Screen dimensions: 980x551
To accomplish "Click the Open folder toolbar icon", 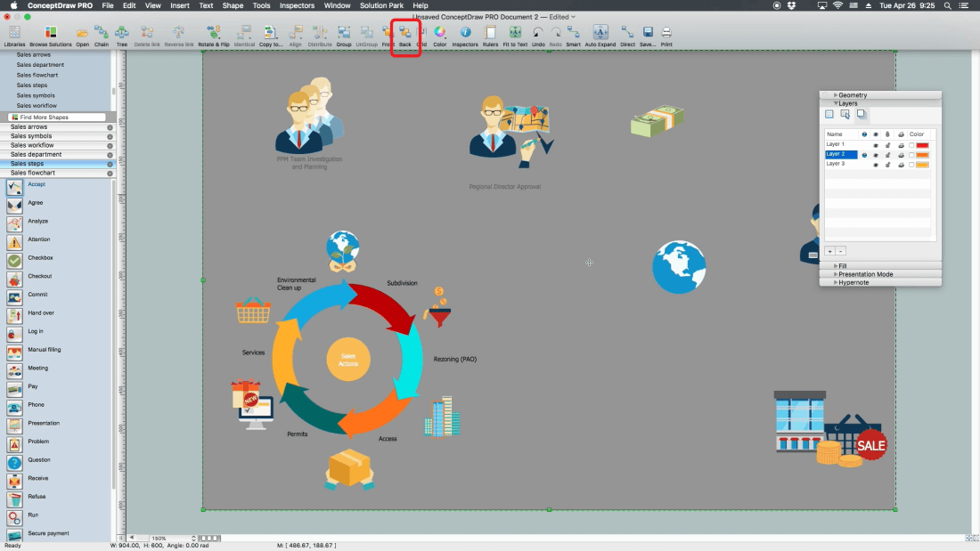I will [x=82, y=36].
